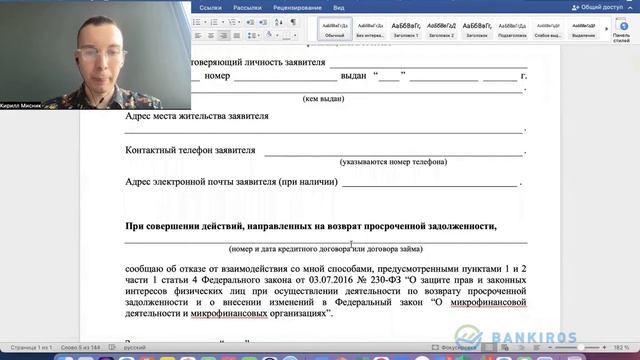
Task: Switch to Draft view
Action: [x=536, y=347]
